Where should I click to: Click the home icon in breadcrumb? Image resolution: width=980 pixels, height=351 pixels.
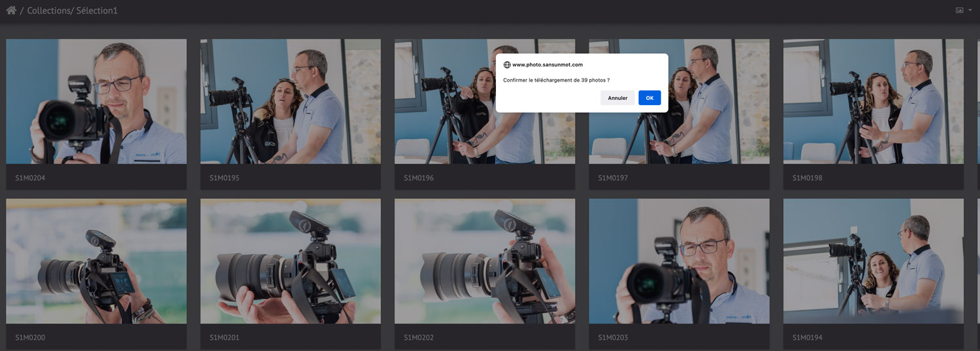pos(11,10)
